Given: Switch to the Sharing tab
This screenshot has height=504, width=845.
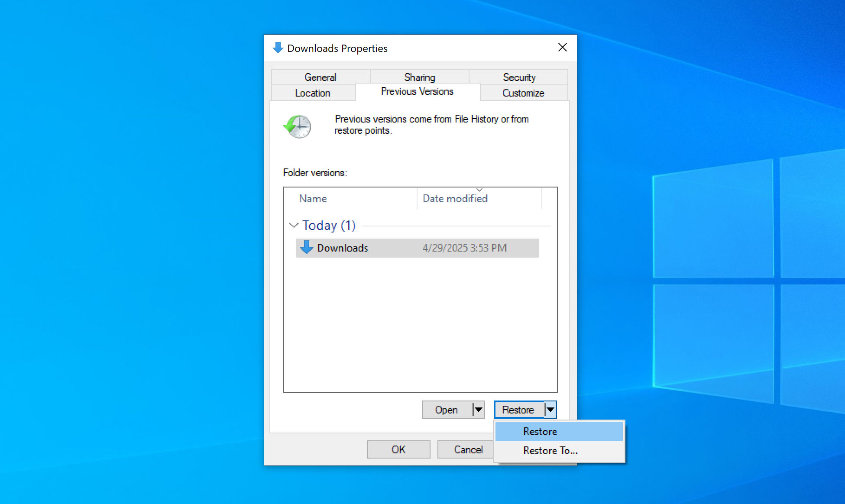Looking at the screenshot, I should pos(420,77).
